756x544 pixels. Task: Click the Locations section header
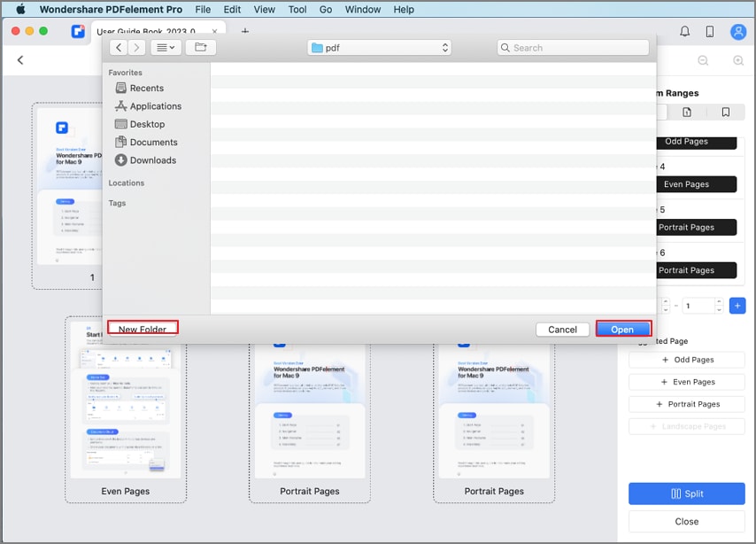point(127,183)
